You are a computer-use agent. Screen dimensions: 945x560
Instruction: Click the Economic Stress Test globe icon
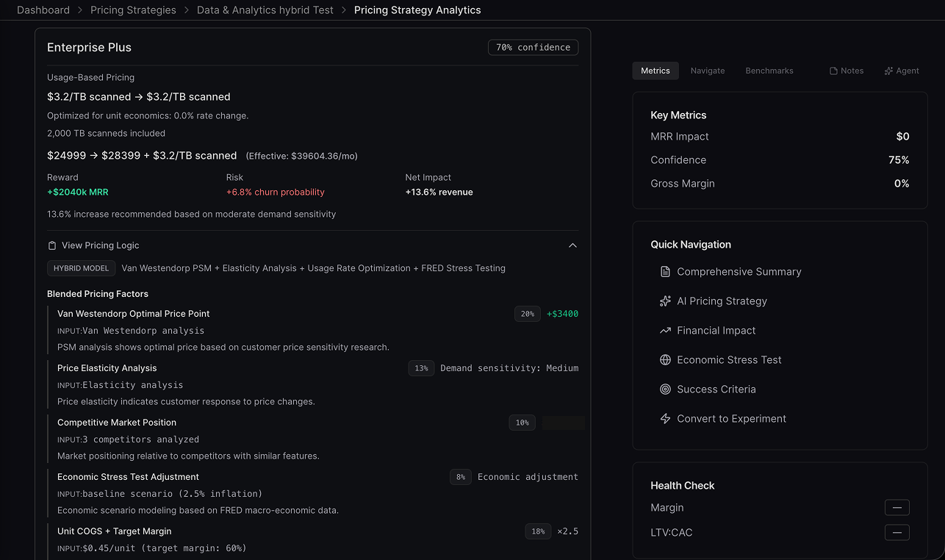coord(665,360)
